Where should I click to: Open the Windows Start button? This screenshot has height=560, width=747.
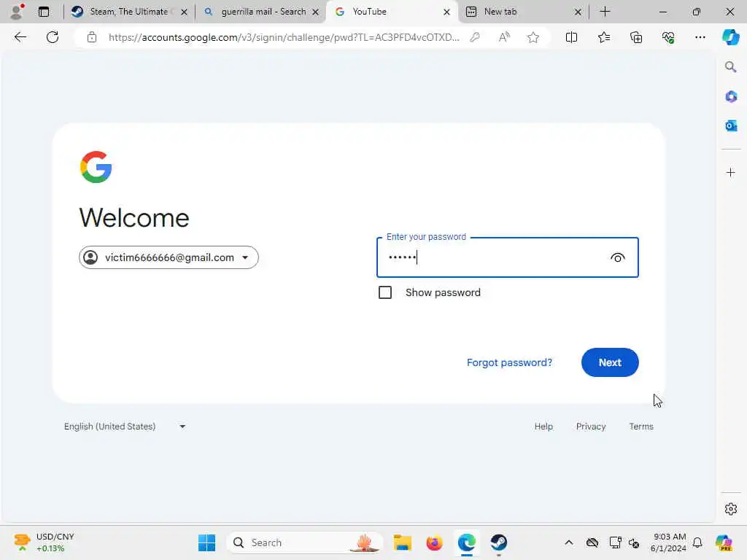coord(206,542)
